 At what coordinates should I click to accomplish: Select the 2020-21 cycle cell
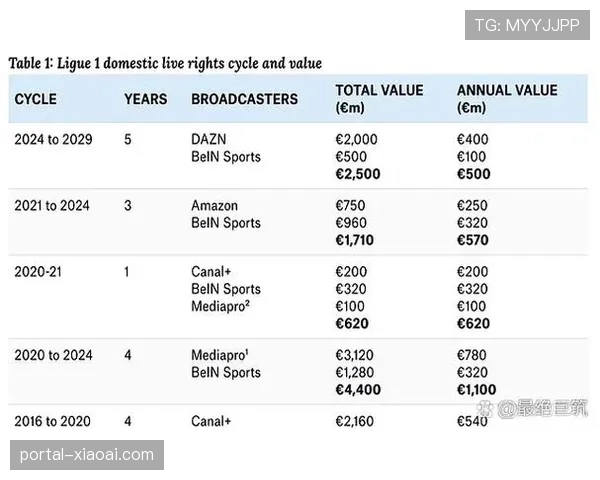[40, 272]
